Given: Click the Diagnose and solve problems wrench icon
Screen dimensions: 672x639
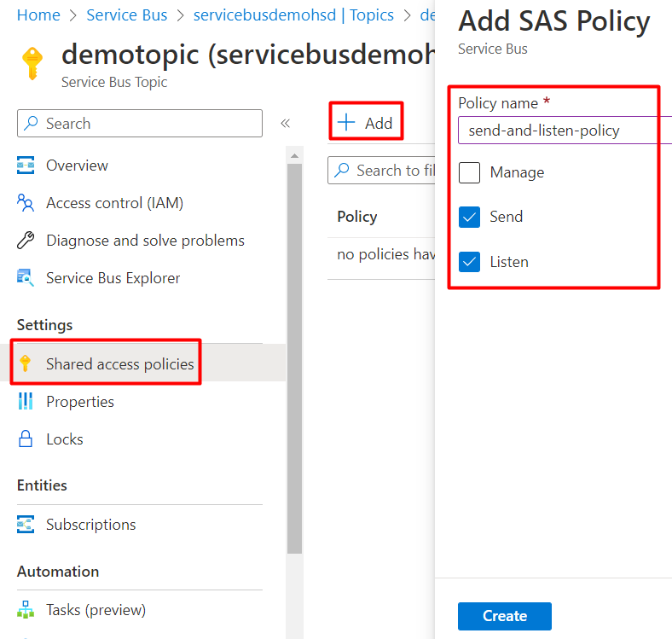Looking at the screenshot, I should tap(26, 241).
